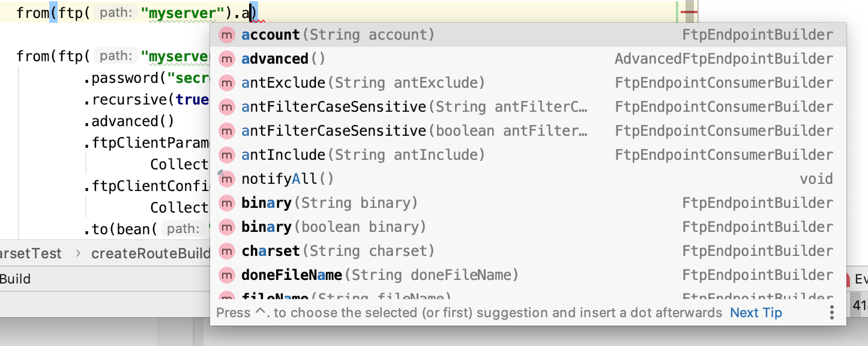Click the method icon beside "advanced()" entry
This screenshot has height=346, width=868.
coord(227,58)
